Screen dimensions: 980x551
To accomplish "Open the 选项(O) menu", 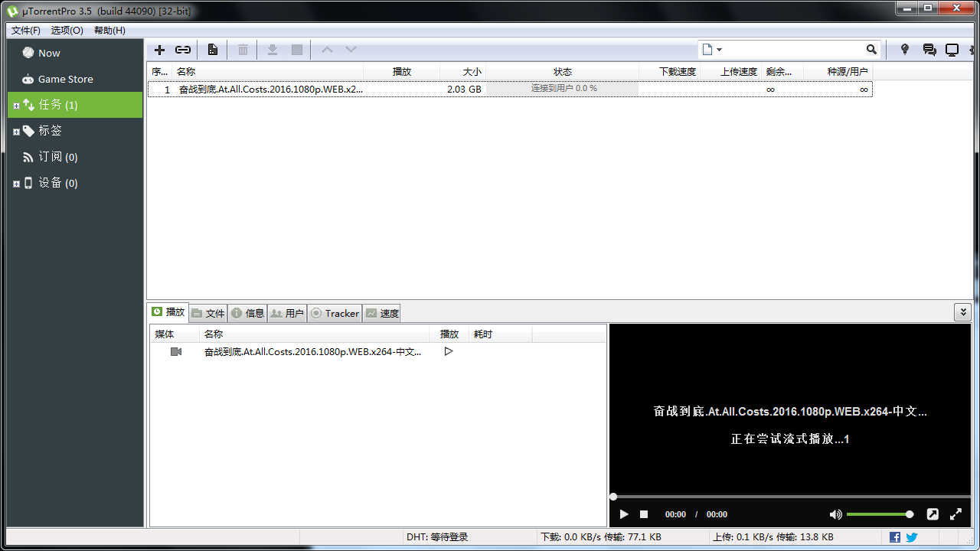I will (x=67, y=30).
